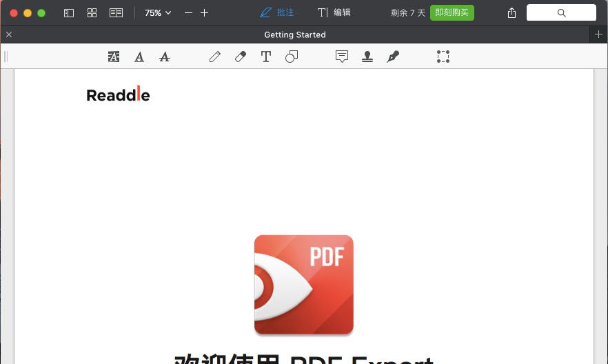
Task: Click the 剩余 7 天 trial text
Action: click(408, 13)
